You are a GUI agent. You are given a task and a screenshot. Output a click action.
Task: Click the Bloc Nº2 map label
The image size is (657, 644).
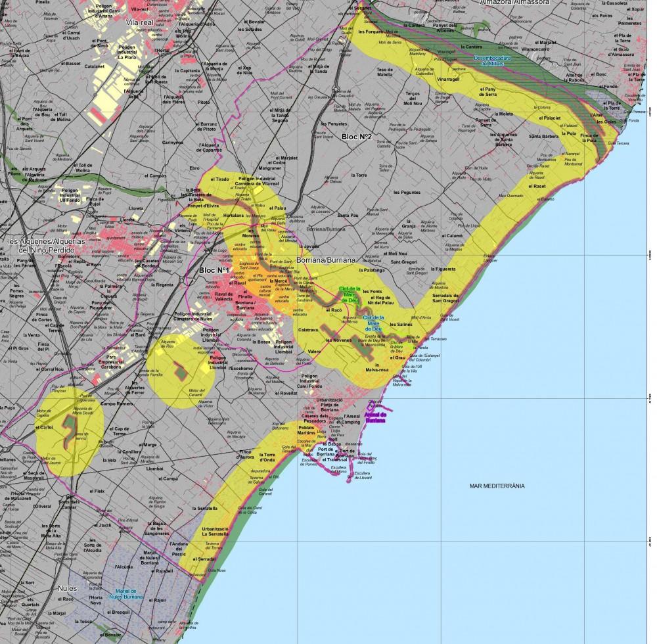tap(357, 137)
